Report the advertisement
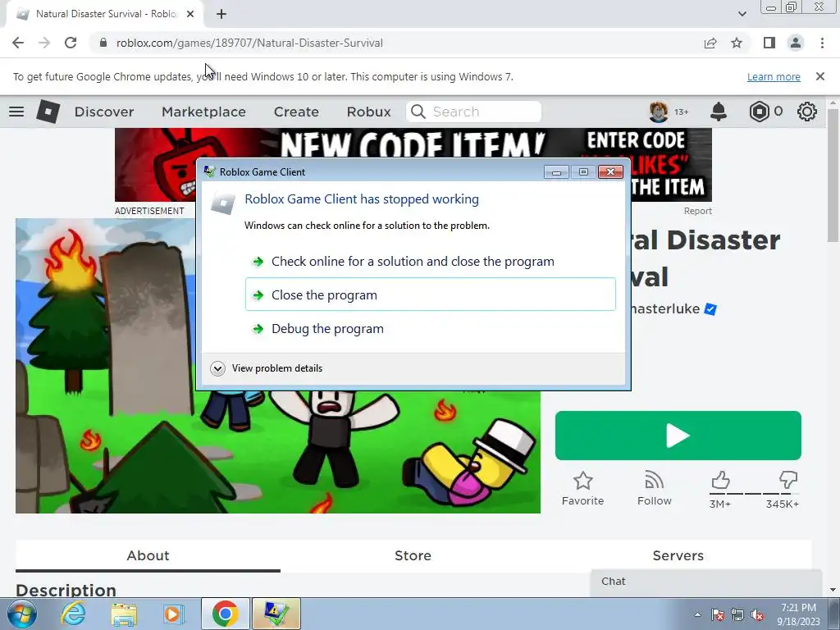The image size is (840, 630). point(697,211)
